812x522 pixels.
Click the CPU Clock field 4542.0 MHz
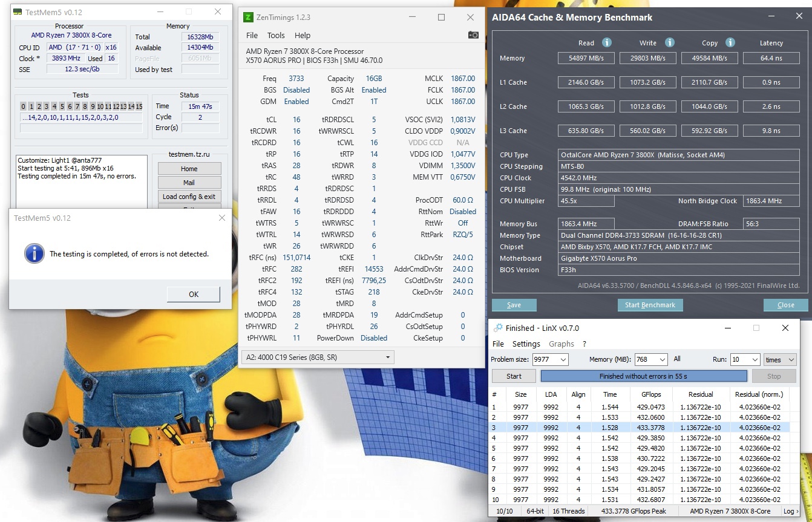[679, 178]
